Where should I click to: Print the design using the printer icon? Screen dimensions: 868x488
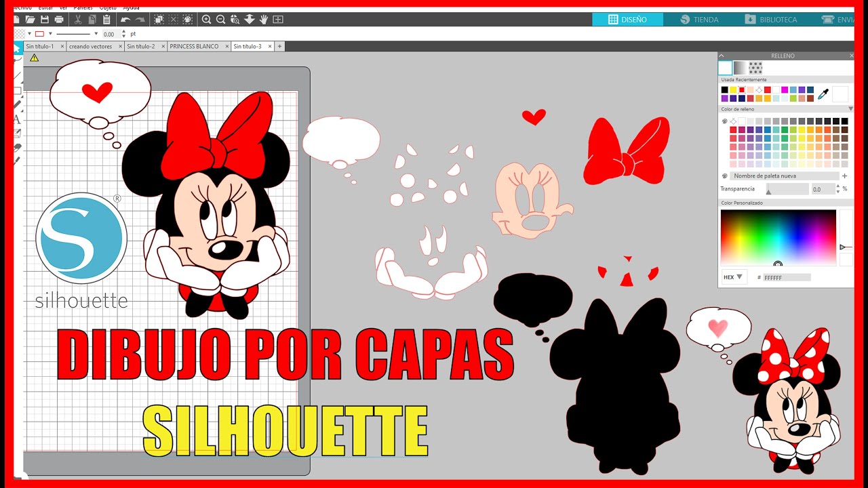[59, 20]
